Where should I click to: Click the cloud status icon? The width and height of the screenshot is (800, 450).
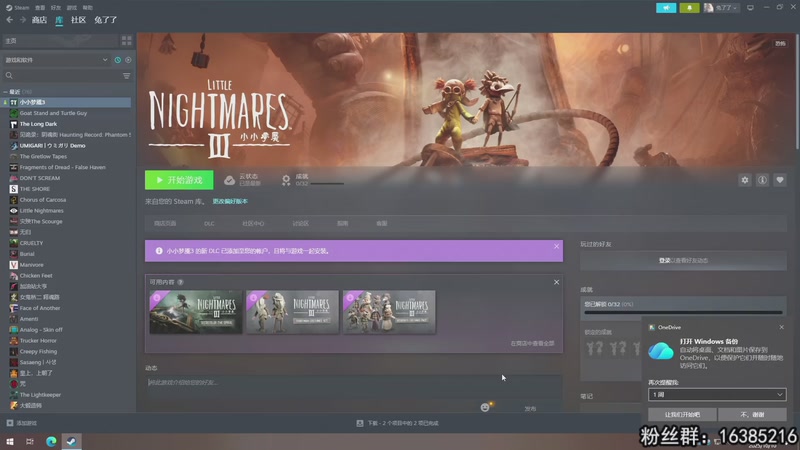(x=230, y=180)
